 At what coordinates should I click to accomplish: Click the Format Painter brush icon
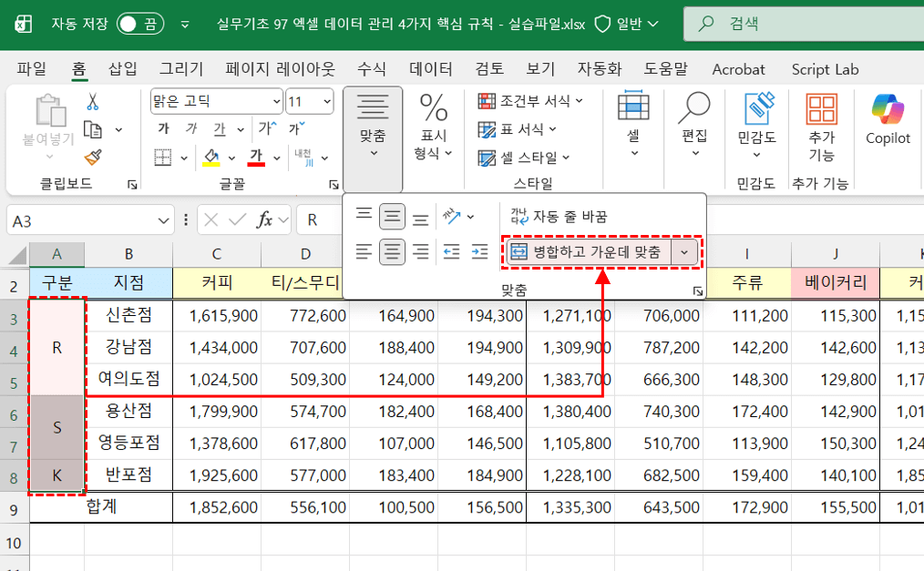(x=92, y=158)
